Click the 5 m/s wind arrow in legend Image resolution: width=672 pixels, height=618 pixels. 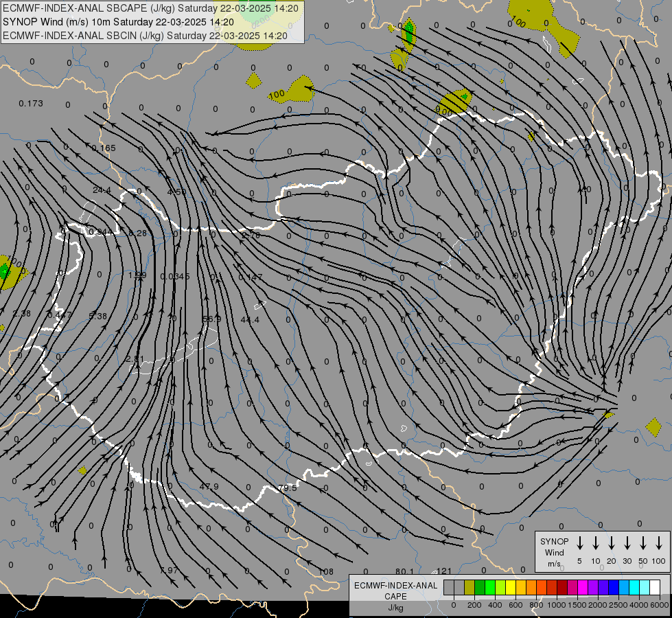[579, 543]
